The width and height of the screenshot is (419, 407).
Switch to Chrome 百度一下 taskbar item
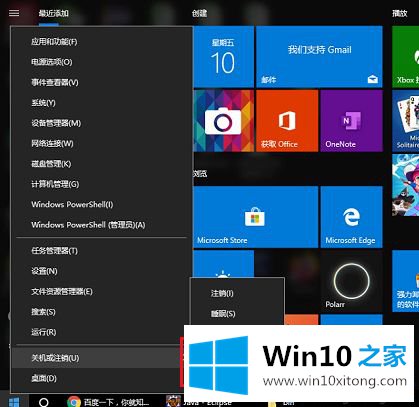click(108, 402)
